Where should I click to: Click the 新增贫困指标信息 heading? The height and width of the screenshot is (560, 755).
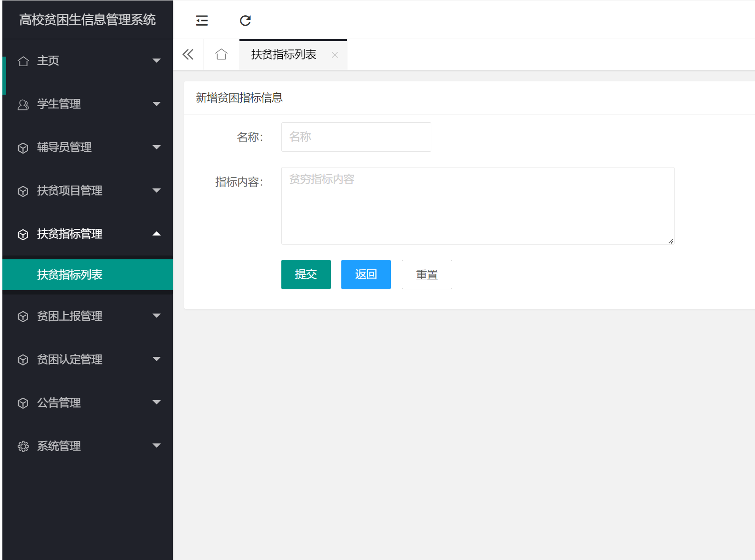pos(239,98)
